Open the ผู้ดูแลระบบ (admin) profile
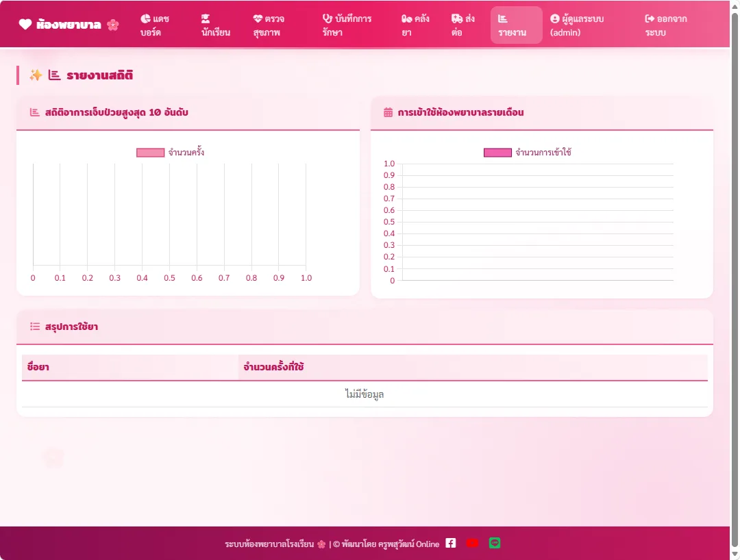Image resolution: width=740 pixels, height=560 pixels. [x=577, y=25]
